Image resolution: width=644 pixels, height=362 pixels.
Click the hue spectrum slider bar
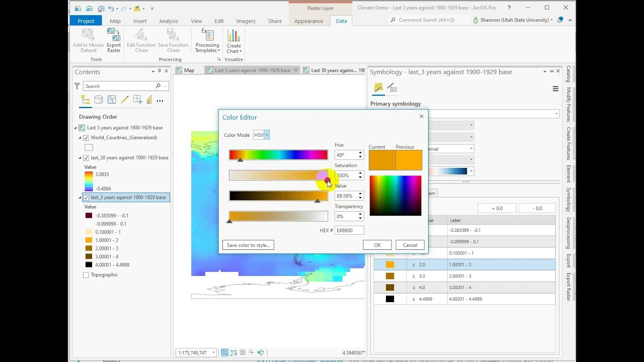pos(278,155)
